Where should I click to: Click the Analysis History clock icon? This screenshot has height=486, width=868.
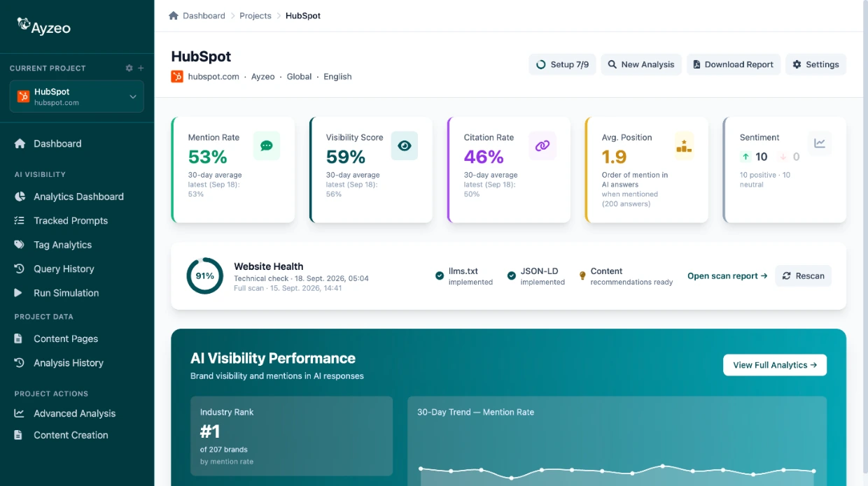click(x=20, y=363)
